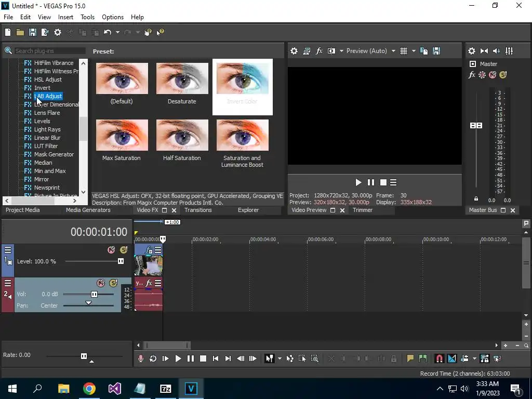Open Project Properties gear in main toolbar

pos(58,32)
